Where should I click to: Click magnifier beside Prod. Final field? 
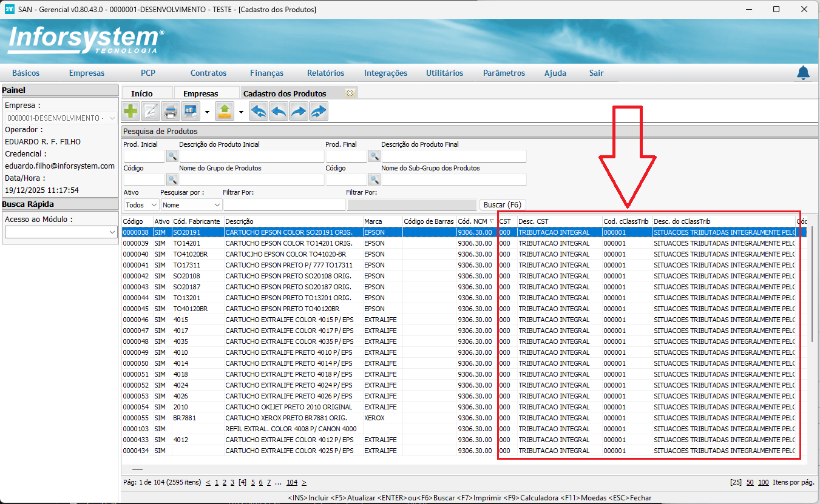(374, 156)
